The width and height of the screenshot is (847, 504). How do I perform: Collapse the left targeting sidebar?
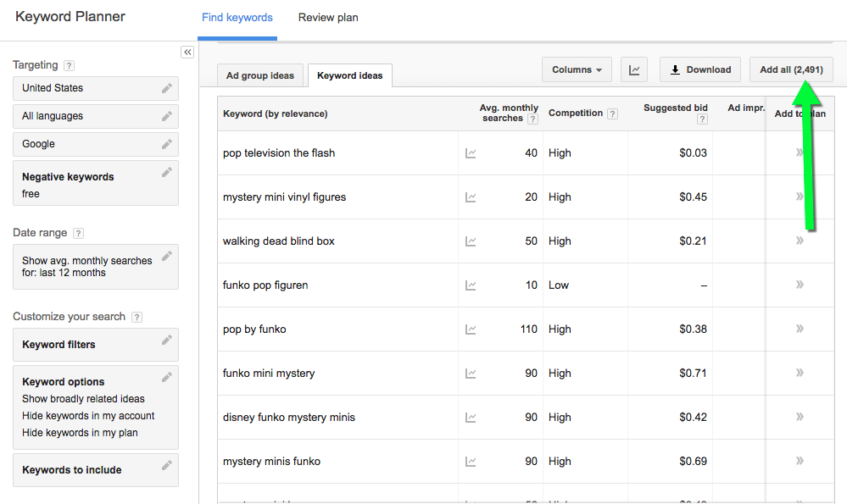pos(187,53)
